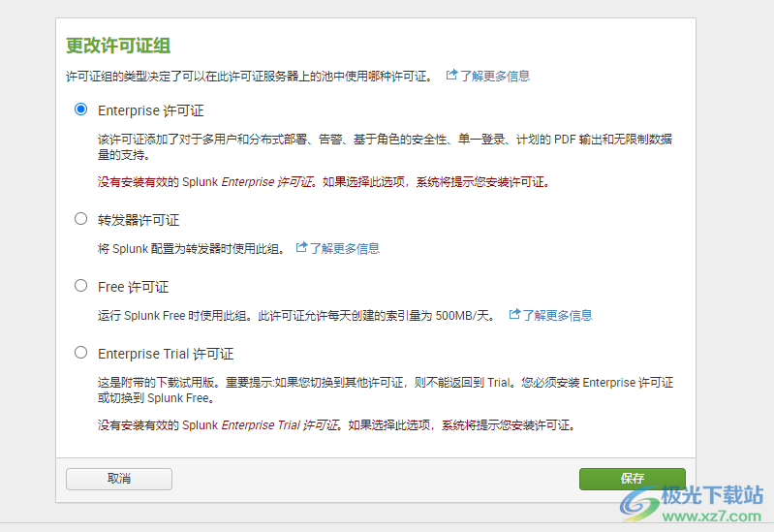Open 了解更多信息 link after the 500MB/天 text
The width and height of the screenshot is (774, 532).
[x=557, y=315]
